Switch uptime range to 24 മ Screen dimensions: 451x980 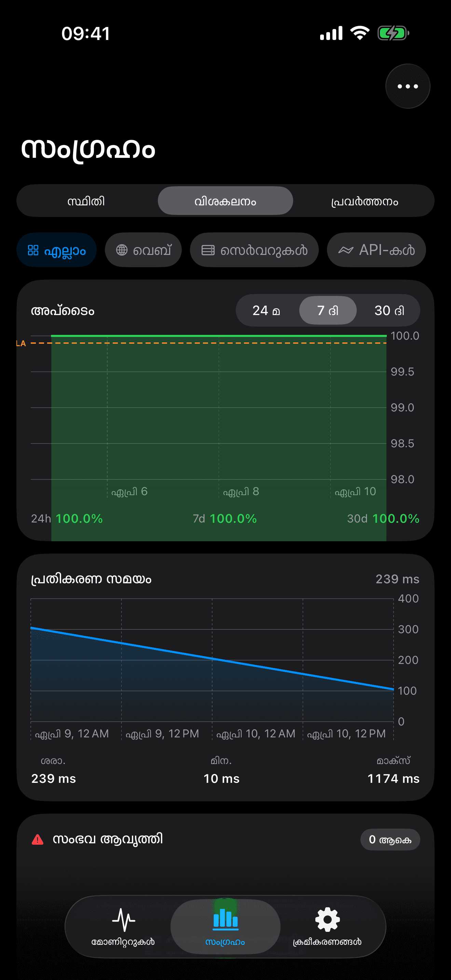coord(266,310)
